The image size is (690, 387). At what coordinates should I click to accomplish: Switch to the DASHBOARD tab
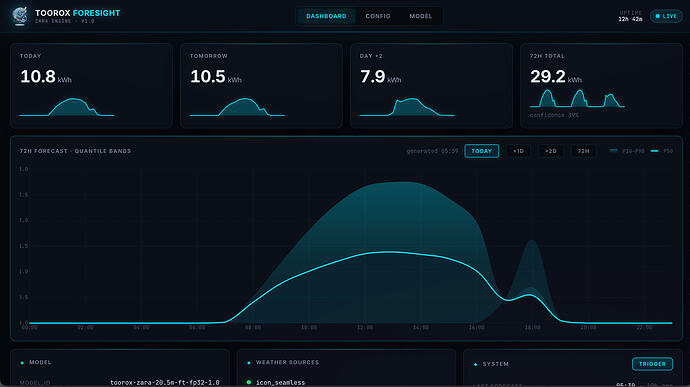[326, 16]
